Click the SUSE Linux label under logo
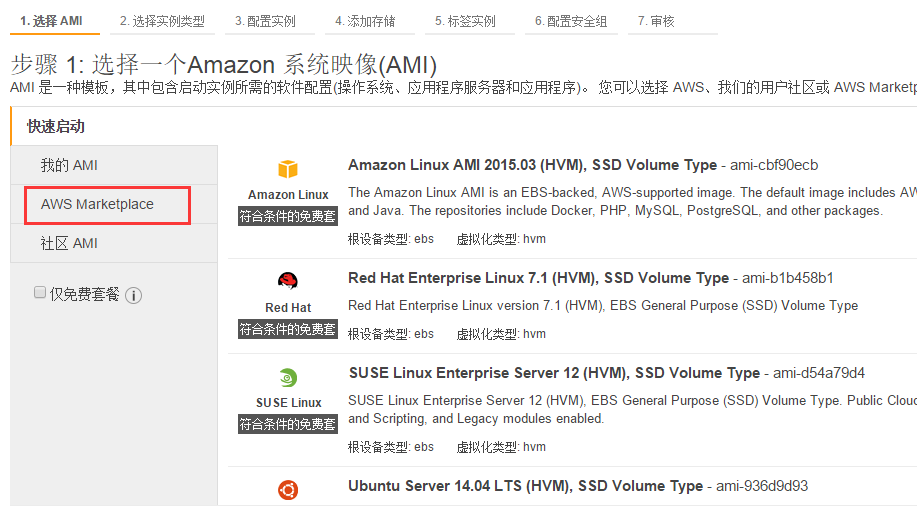Viewport: 917px width, 519px height. click(288, 403)
